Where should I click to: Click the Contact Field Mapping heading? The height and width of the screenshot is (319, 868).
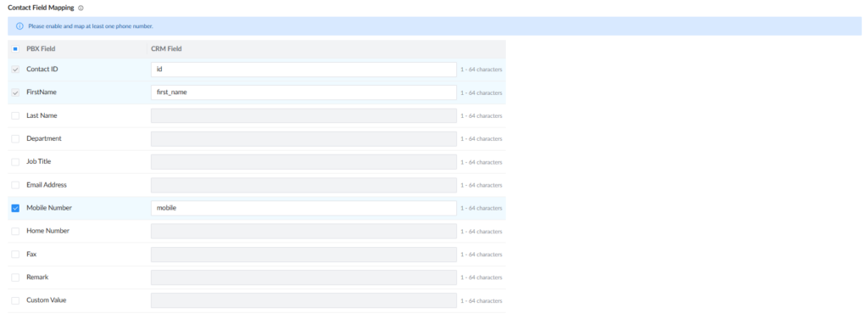tap(41, 8)
